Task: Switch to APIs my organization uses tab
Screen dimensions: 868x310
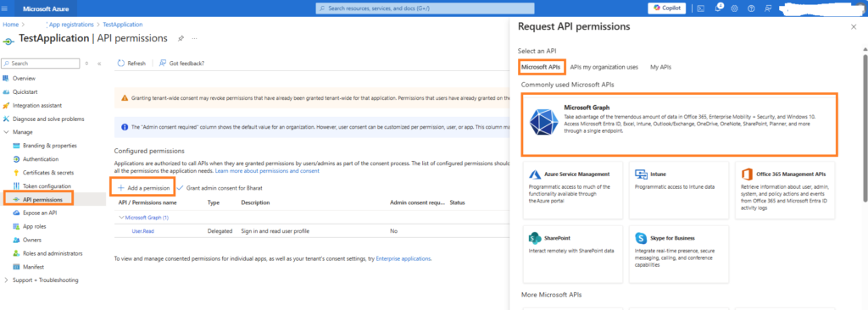Action: (x=604, y=67)
